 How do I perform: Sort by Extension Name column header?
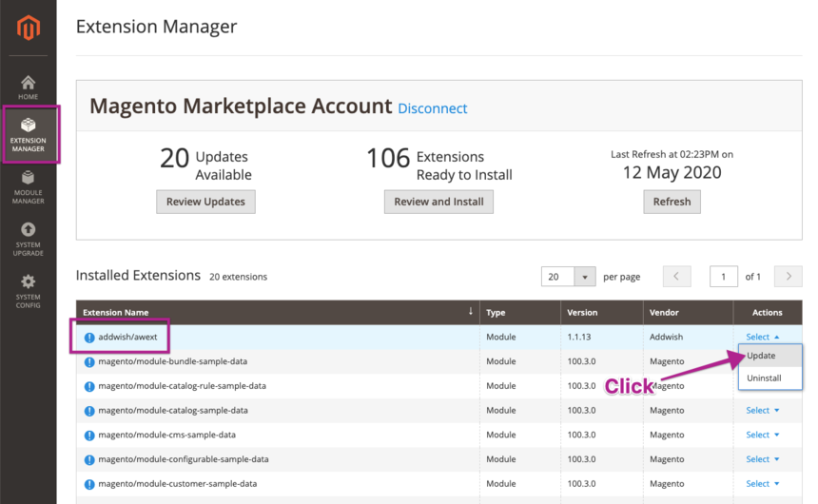point(129,312)
